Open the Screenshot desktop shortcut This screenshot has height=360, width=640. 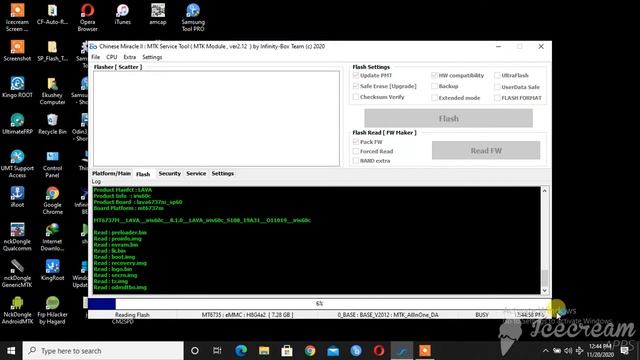(x=17, y=51)
